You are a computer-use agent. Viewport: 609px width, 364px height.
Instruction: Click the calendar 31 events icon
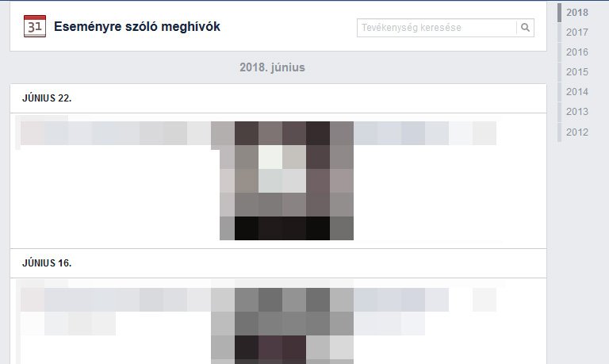click(x=35, y=26)
